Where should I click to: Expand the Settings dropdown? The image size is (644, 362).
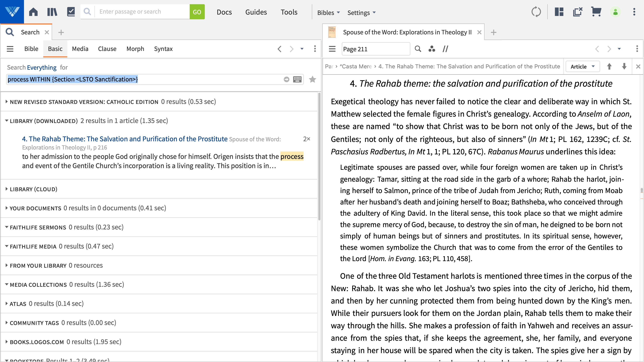[362, 13]
